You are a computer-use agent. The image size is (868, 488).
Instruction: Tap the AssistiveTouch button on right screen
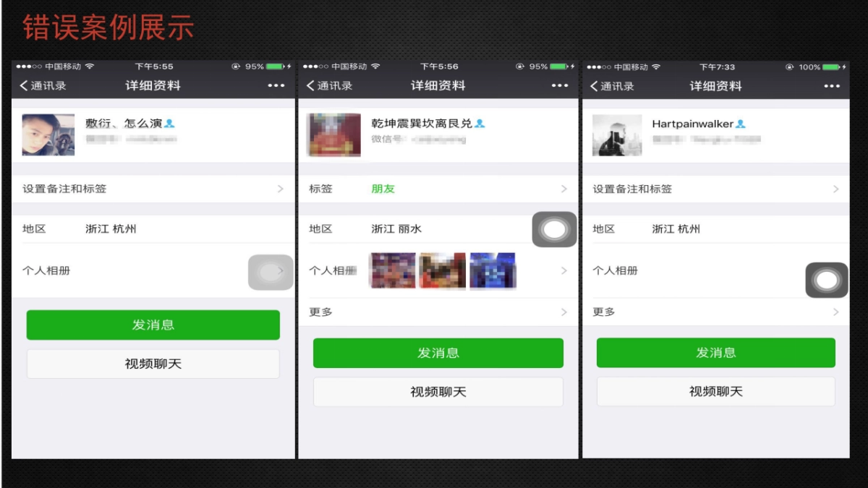[x=827, y=280]
